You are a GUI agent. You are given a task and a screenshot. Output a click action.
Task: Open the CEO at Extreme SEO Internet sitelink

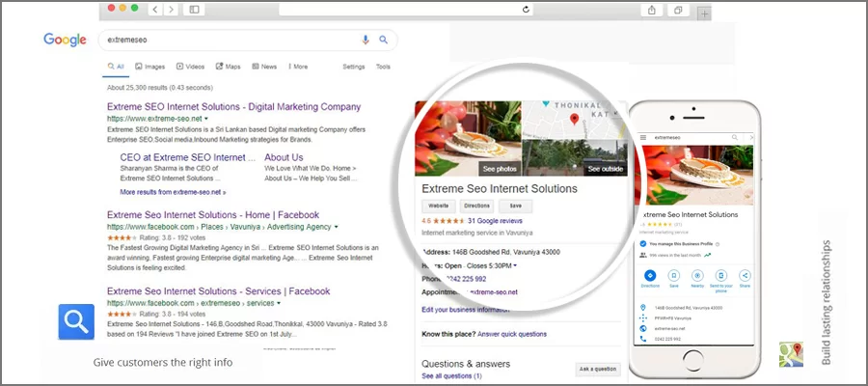pos(188,157)
